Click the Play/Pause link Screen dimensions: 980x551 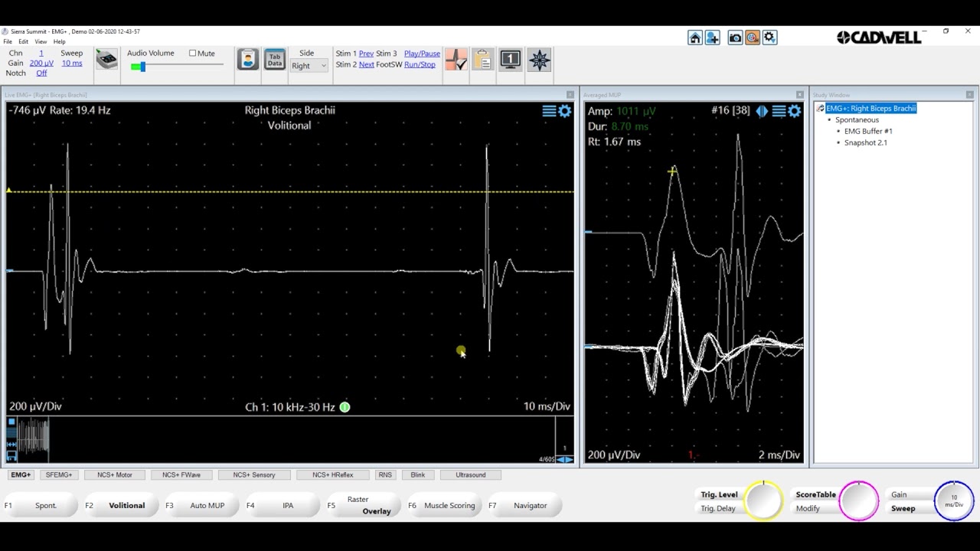point(422,54)
